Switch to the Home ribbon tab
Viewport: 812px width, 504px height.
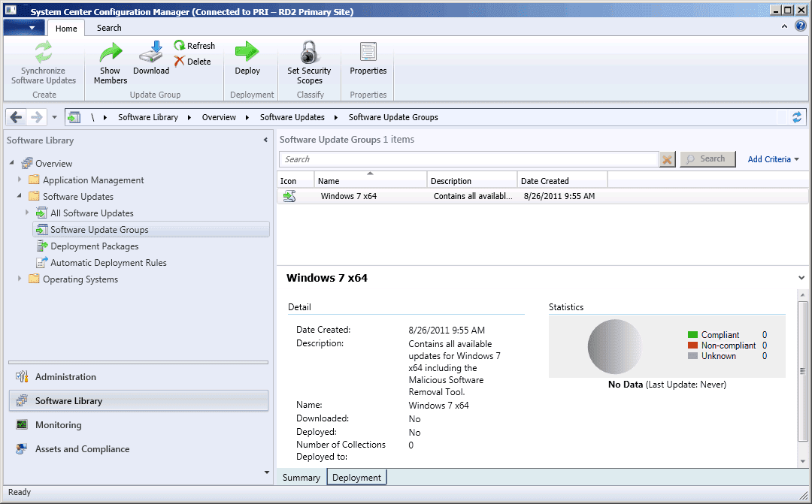(x=66, y=28)
